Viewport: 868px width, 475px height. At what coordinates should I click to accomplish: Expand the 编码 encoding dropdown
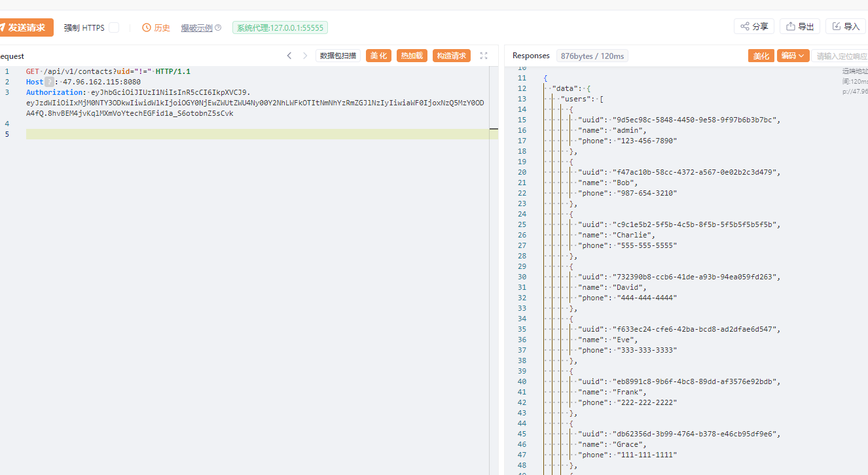tap(793, 56)
